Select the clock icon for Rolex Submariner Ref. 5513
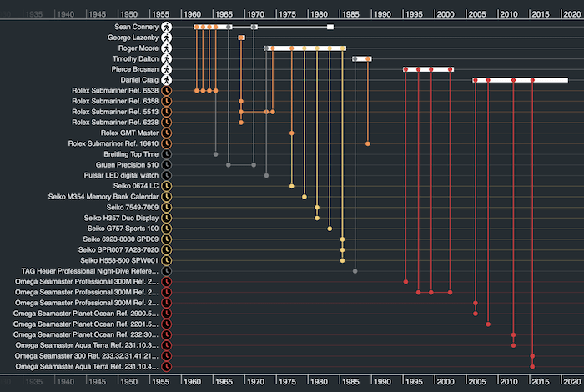Viewport: 584px width, 392px height. click(x=167, y=112)
